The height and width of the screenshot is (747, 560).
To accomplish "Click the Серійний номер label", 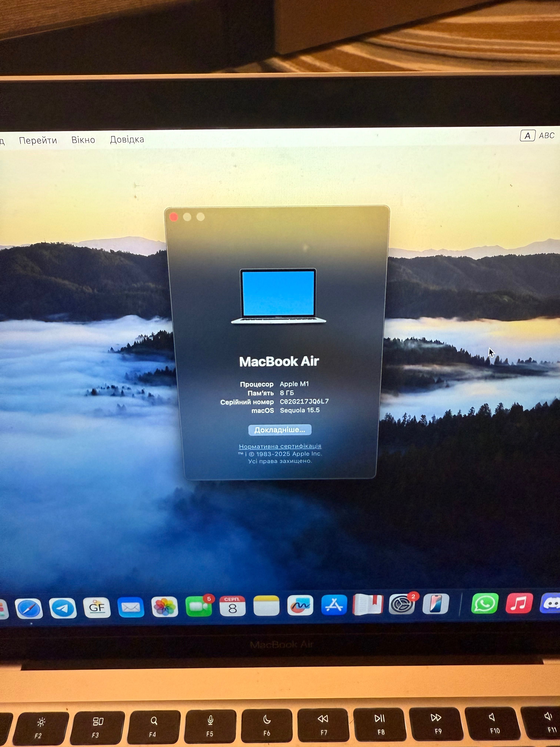I will tap(247, 402).
